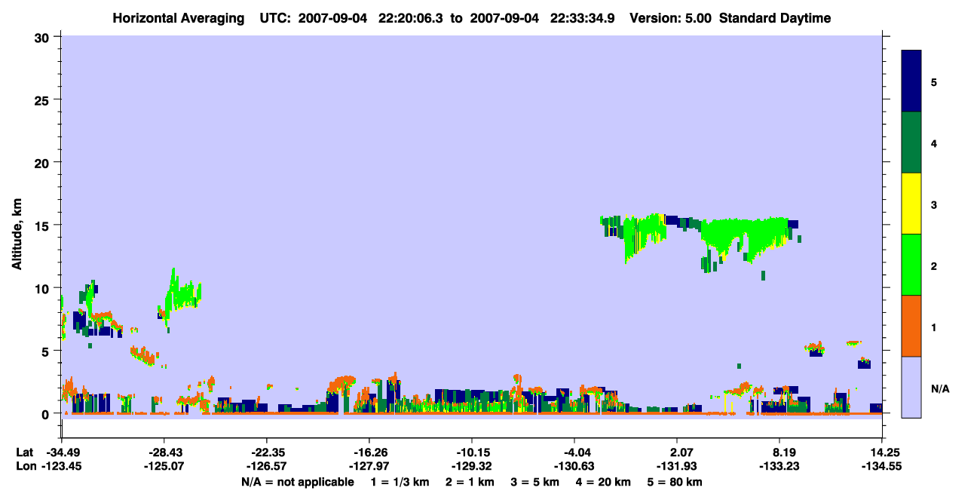Click latitude value -28.43
Screen dimensions: 980x503
(164, 452)
